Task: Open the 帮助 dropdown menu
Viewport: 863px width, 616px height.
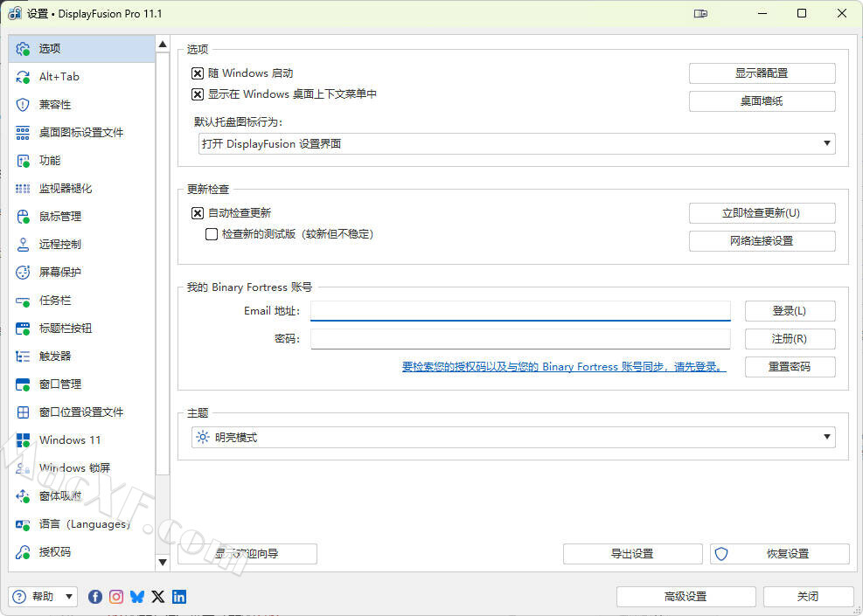Action: click(44, 597)
